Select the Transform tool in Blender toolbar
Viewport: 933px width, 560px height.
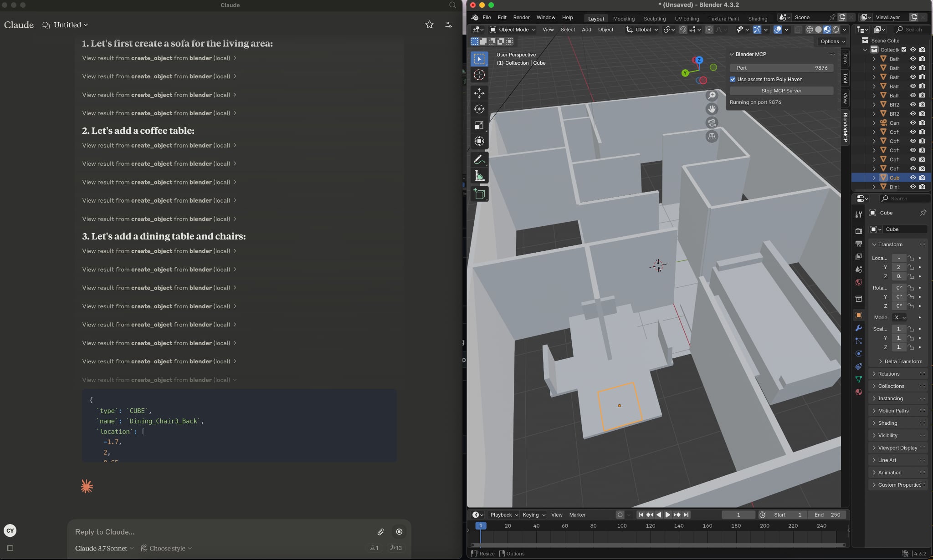point(479,141)
